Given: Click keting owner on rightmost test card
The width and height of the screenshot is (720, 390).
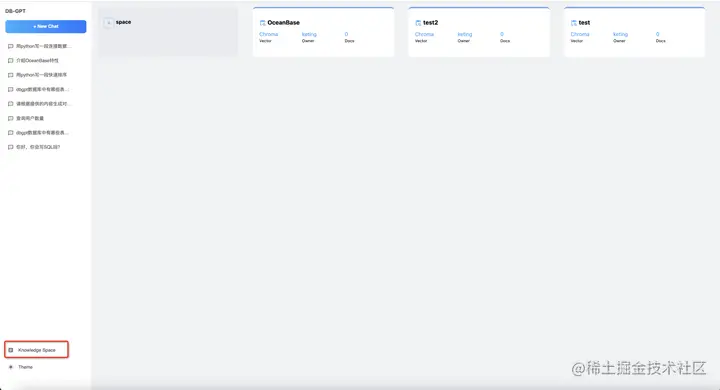Looking at the screenshot, I should pyautogui.click(x=620, y=34).
